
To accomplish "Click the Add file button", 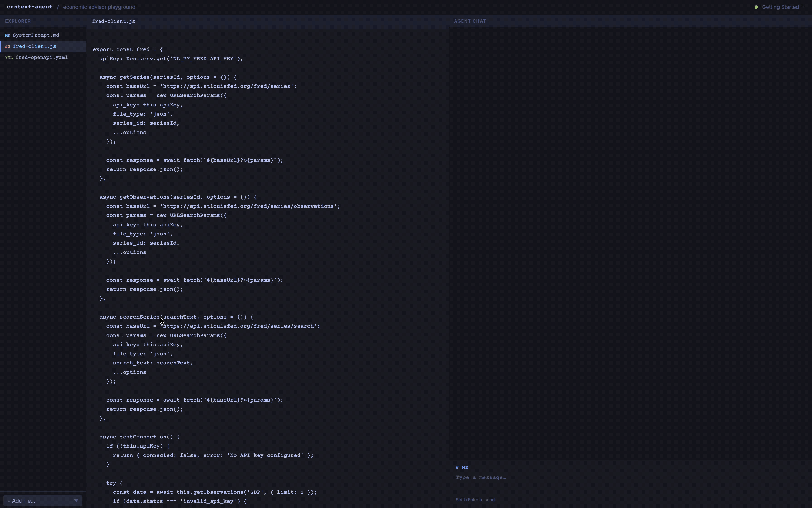I will 43,500.
